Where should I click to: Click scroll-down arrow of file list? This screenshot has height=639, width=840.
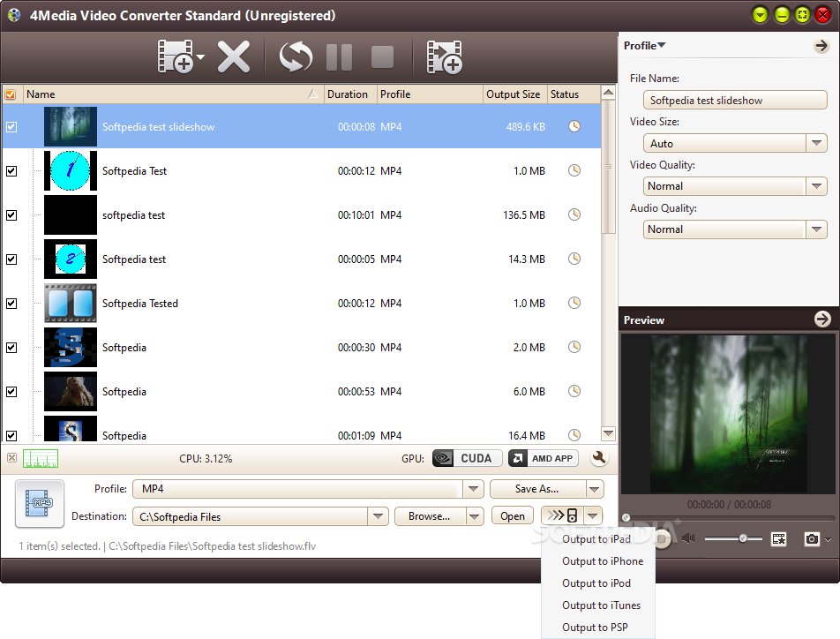click(608, 433)
